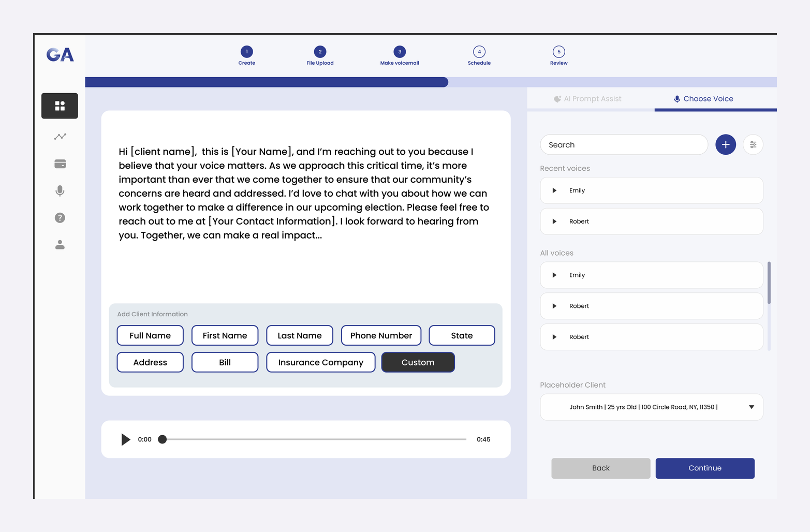810x532 pixels.
Task: Insert Address placeholder
Action: pyautogui.click(x=150, y=362)
